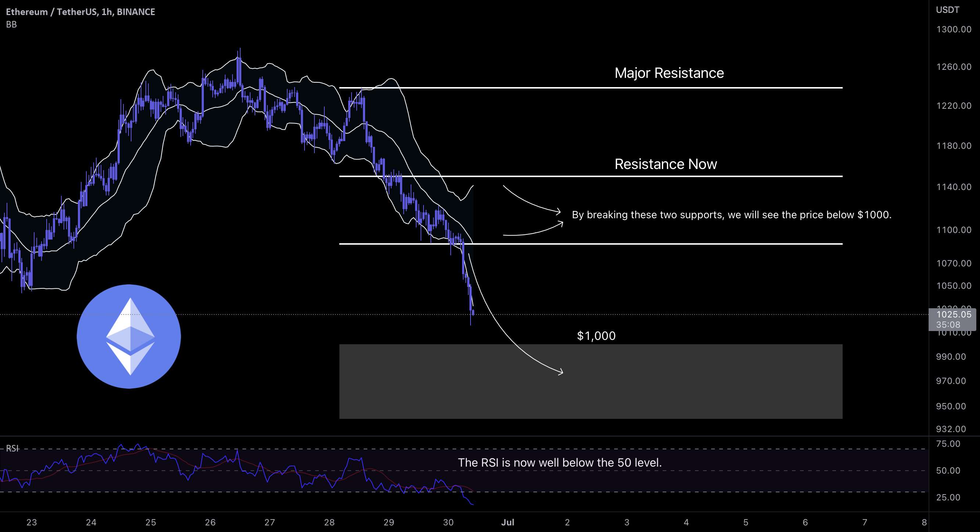
Task: Click the 990.00 price axis value
Action: [951, 357]
